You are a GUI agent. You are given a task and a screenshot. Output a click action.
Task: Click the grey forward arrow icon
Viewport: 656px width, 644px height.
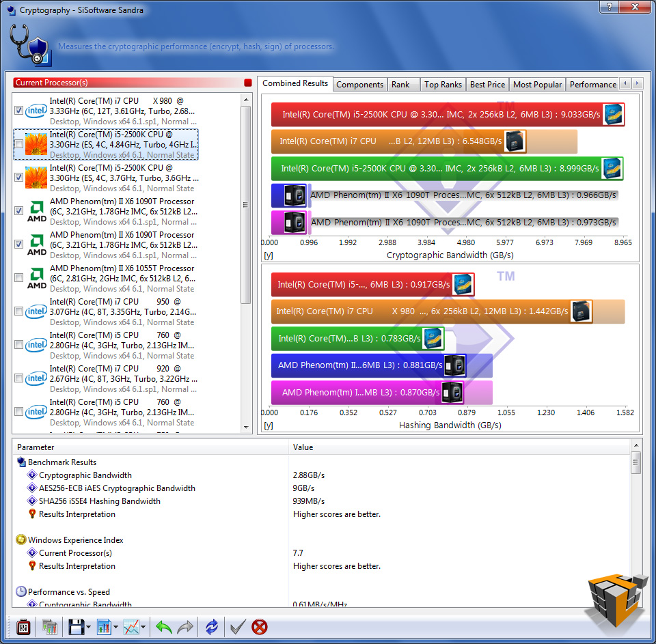click(x=185, y=627)
